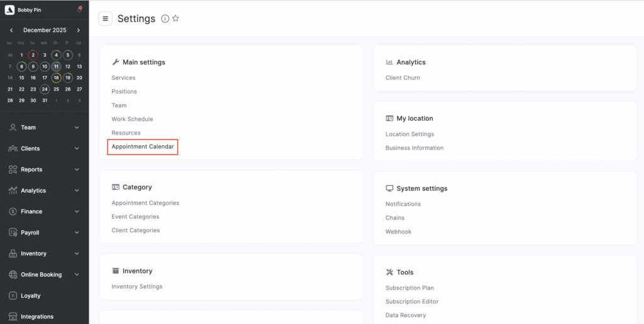
Task: Expand the Reports menu chevron
Action: tap(77, 169)
